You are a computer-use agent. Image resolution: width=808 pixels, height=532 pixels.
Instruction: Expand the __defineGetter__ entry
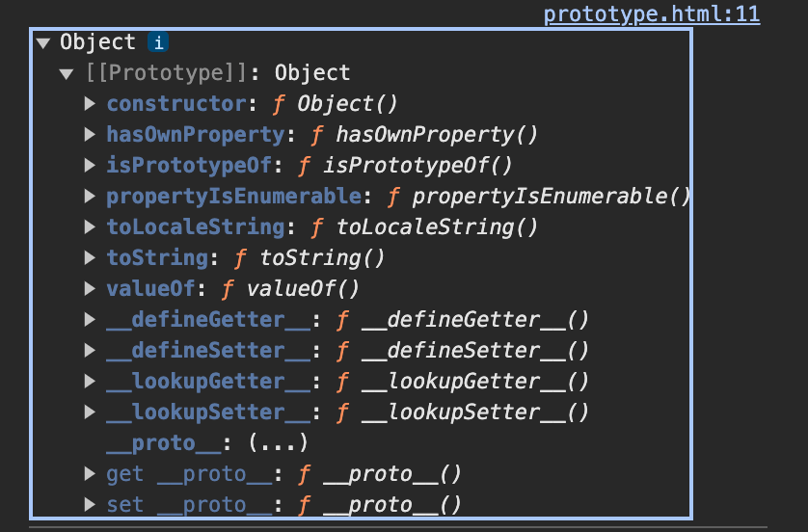pos(91,320)
